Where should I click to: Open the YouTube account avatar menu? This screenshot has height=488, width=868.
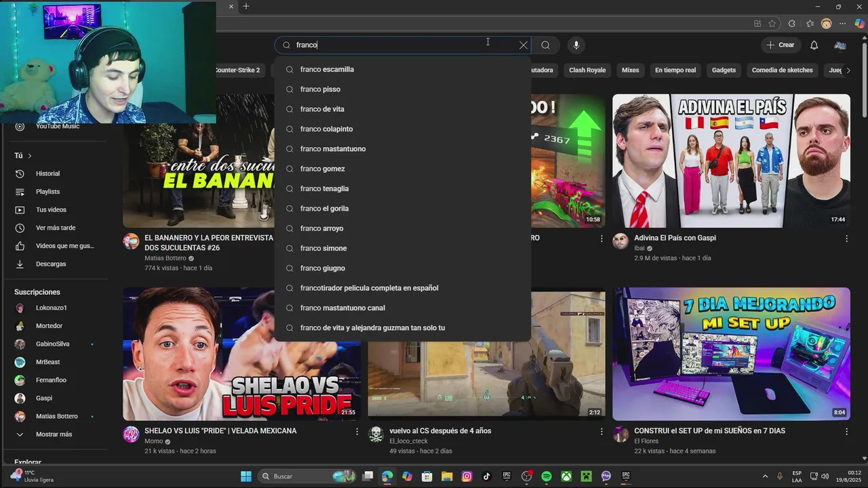(840, 45)
